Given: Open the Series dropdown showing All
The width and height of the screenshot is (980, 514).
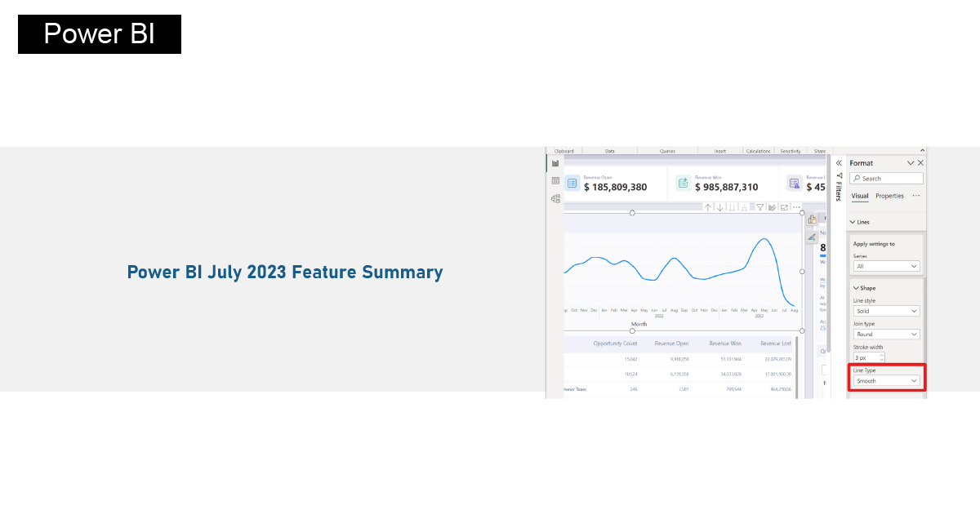Looking at the screenshot, I should 886,266.
